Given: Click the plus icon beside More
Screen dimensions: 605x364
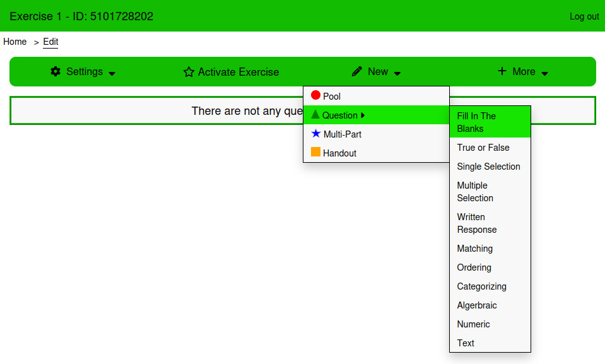Looking at the screenshot, I should click(502, 71).
